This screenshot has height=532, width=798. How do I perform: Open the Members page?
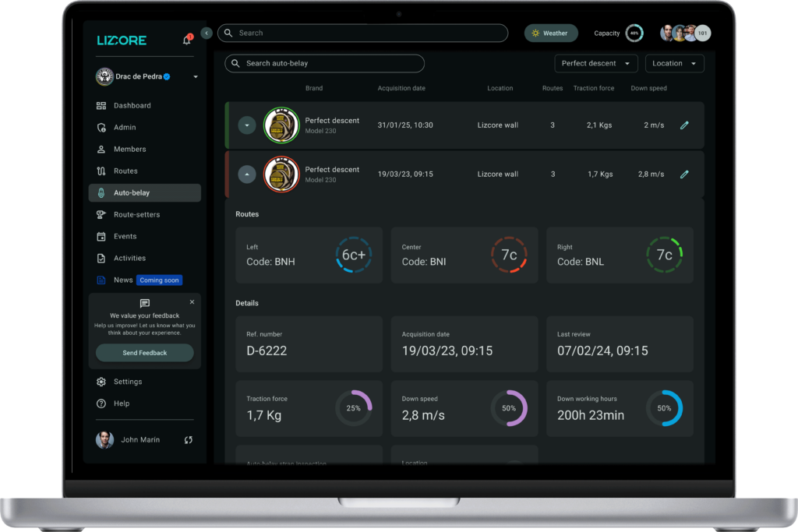click(144, 150)
